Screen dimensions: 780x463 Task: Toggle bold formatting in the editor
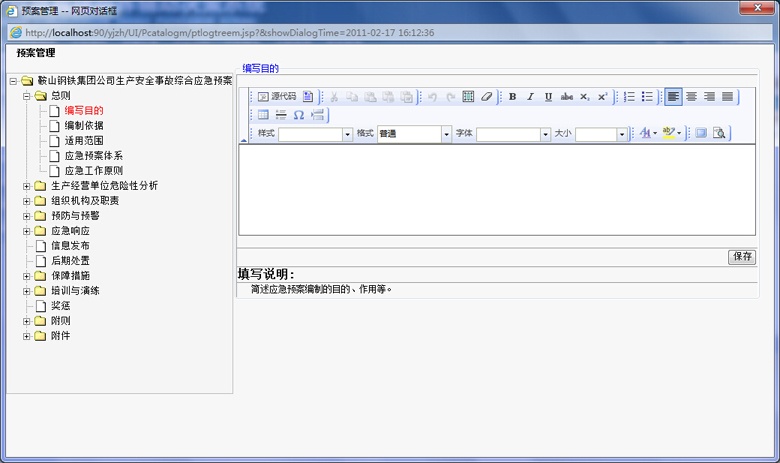512,97
